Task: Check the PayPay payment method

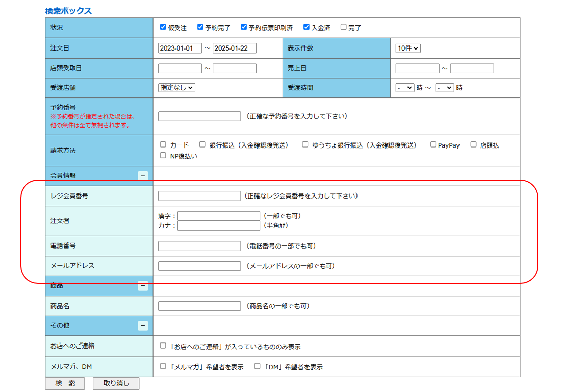Action: click(433, 144)
